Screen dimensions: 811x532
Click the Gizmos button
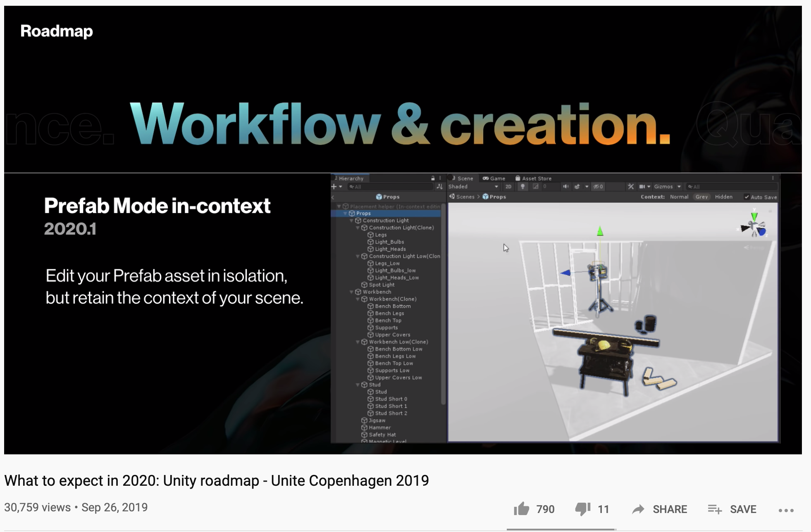click(x=663, y=187)
